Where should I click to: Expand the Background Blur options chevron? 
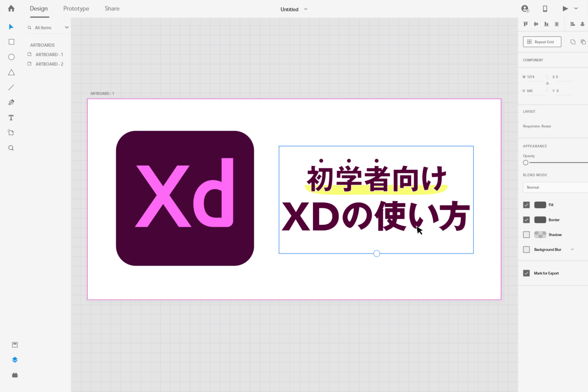coord(572,249)
